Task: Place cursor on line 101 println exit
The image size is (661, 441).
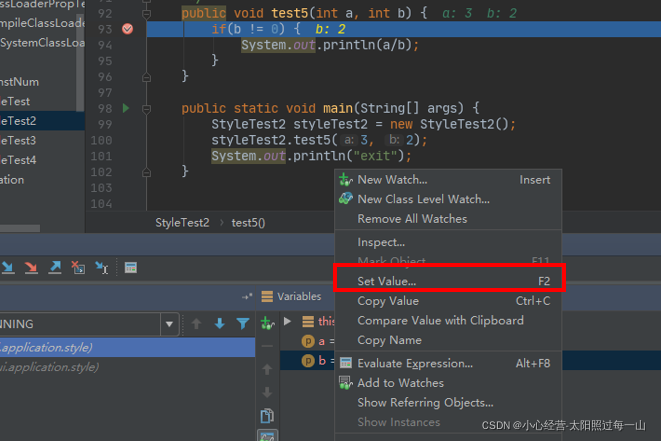Action: [311, 156]
